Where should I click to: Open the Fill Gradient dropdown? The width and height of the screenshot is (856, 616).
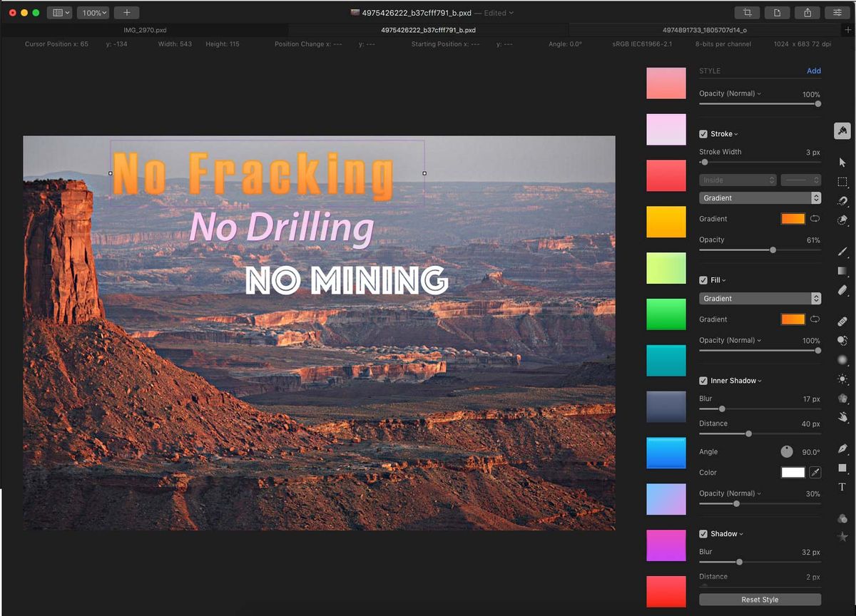coord(760,298)
